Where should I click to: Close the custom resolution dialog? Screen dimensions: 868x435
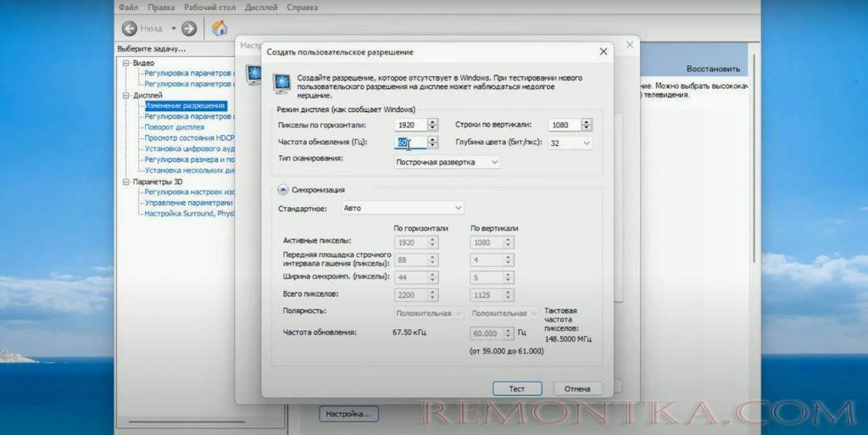point(604,52)
